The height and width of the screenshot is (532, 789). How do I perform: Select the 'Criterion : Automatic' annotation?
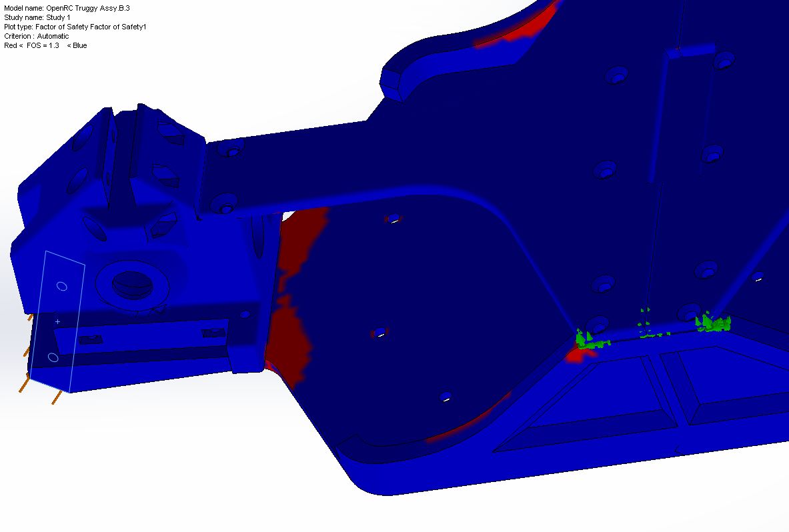click(36, 36)
